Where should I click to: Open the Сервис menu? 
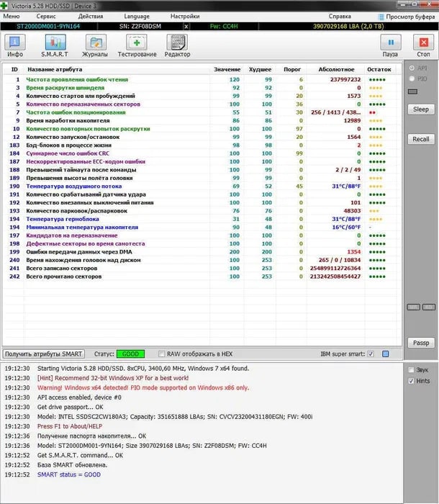click(46, 16)
